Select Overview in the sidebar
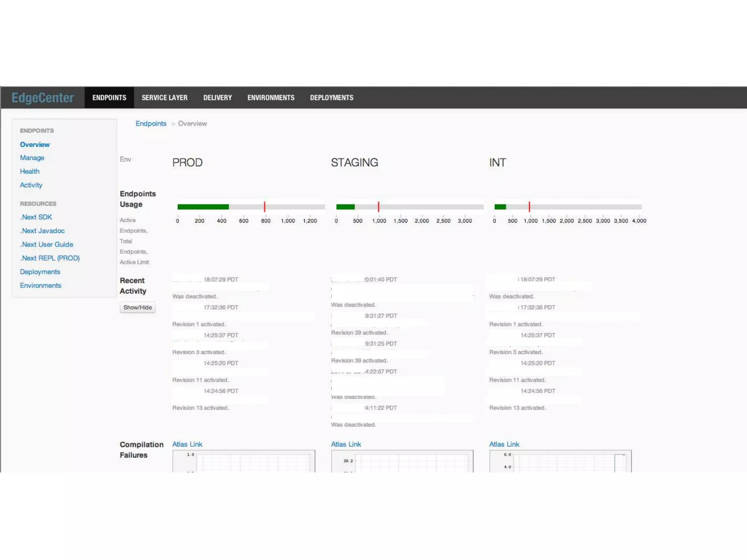Screen dimensions: 747x560 coord(35,145)
